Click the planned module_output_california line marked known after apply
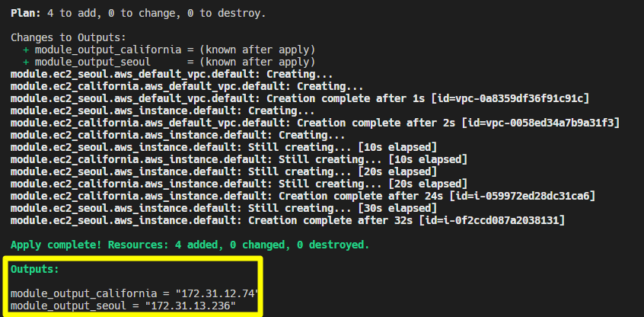 pyautogui.click(x=169, y=50)
